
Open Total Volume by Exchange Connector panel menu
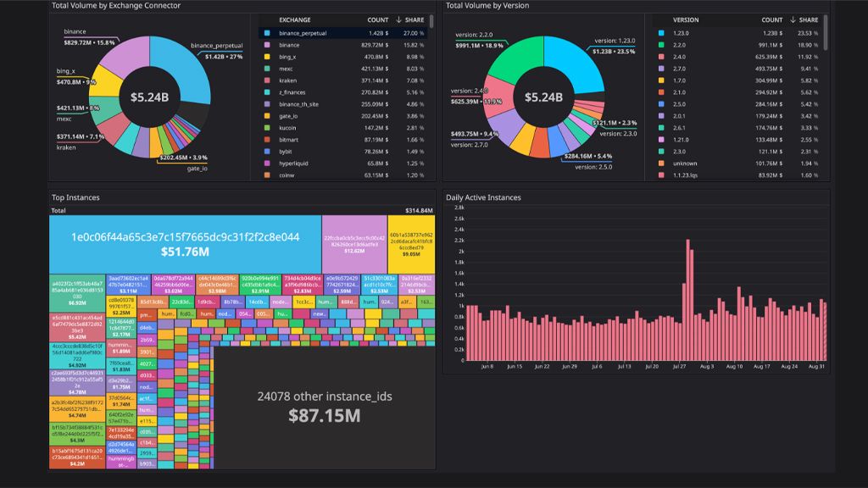[116, 5]
